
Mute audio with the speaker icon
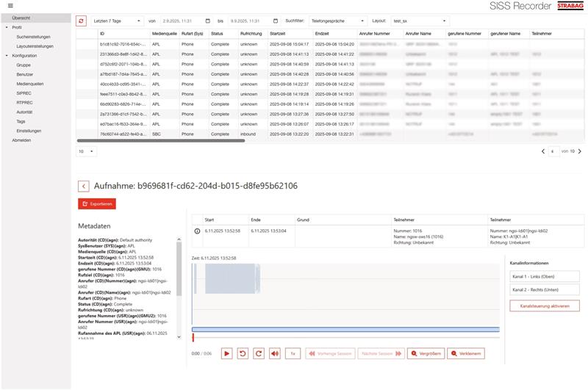click(274, 353)
